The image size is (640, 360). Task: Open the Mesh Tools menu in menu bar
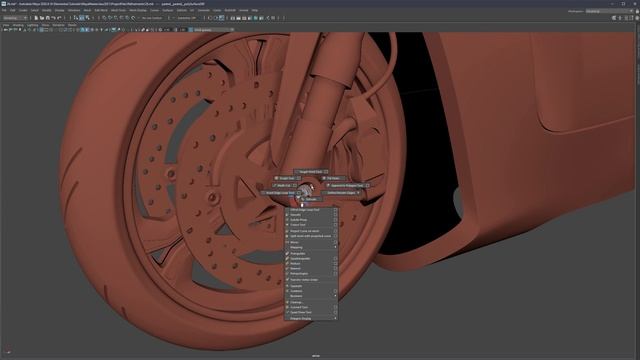[x=118, y=10]
